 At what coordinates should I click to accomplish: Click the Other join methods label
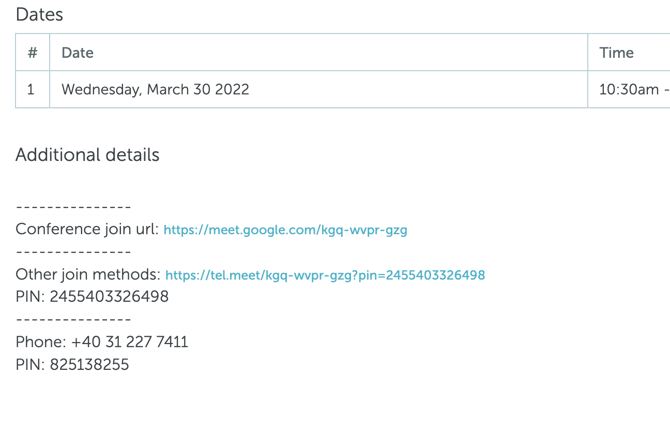point(88,274)
